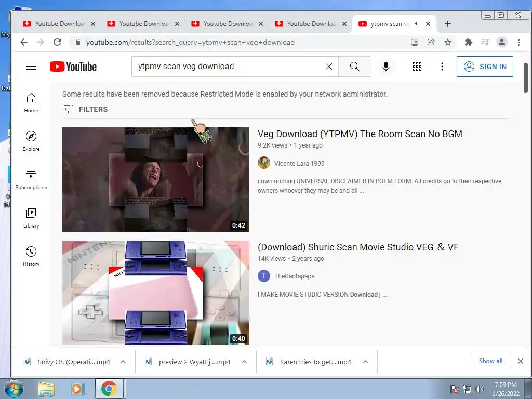532x399 pixels.
Task: Bookmark this page with the star icon
Action: click(x=448, y=42)
